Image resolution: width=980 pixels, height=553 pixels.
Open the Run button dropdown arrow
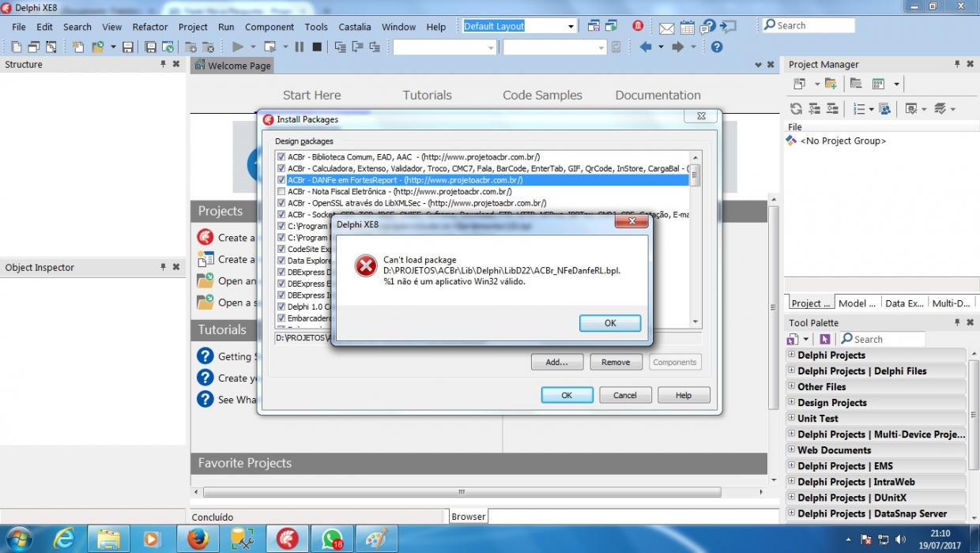click(254, 47)
